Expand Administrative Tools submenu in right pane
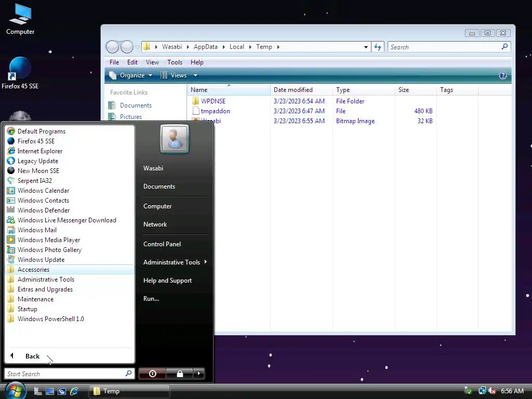 175,262
